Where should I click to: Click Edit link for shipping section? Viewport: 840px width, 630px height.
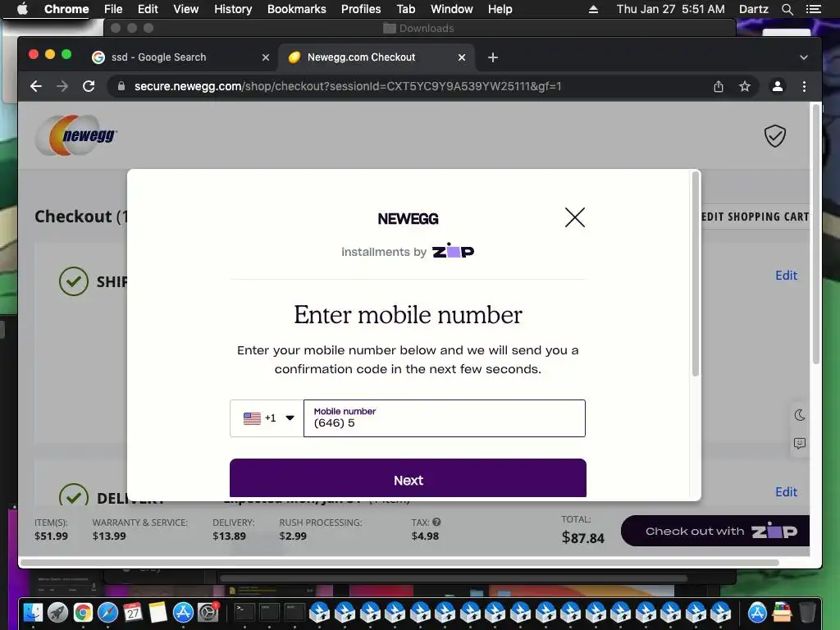786,276
